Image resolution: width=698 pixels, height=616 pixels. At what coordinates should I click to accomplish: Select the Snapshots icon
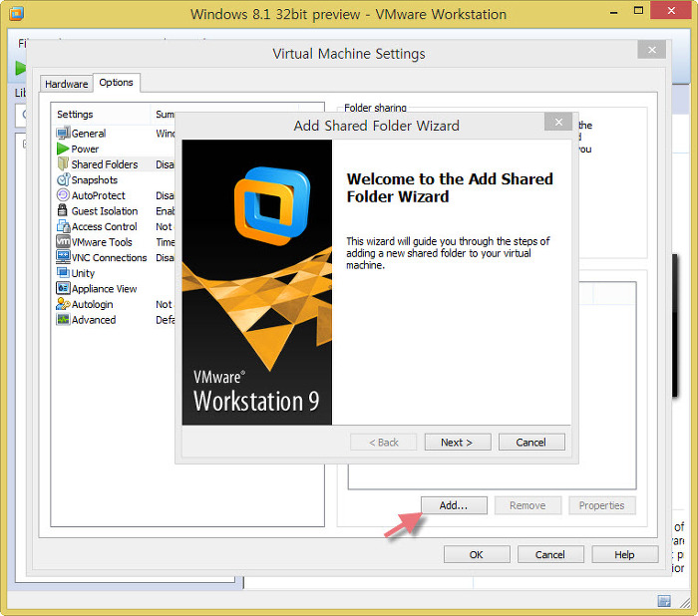point(63,180)
